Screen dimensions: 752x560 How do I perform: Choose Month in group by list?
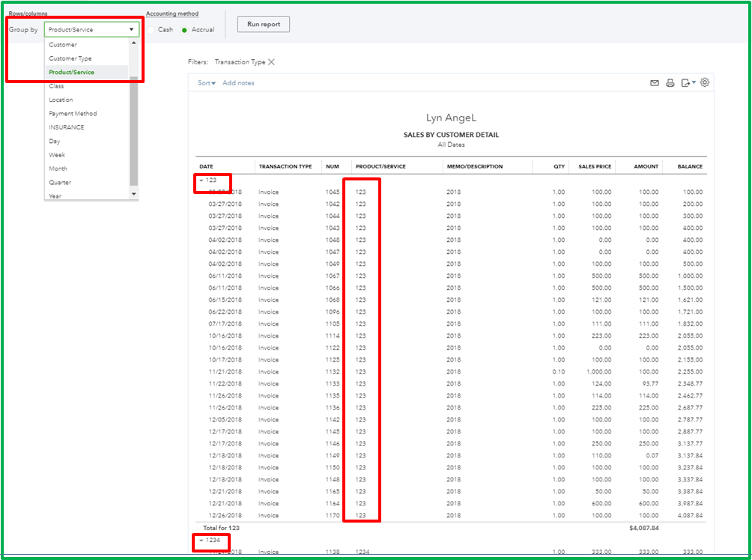click(58, 168)
